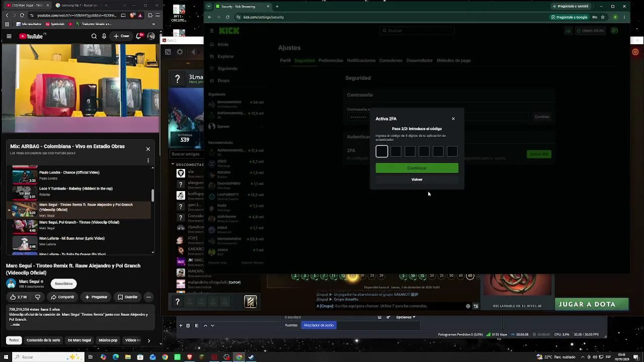Viewport: 644px width, 362px height.
Task: Open Chrome tab search dropdown arrow
Action: pos(209,7)
